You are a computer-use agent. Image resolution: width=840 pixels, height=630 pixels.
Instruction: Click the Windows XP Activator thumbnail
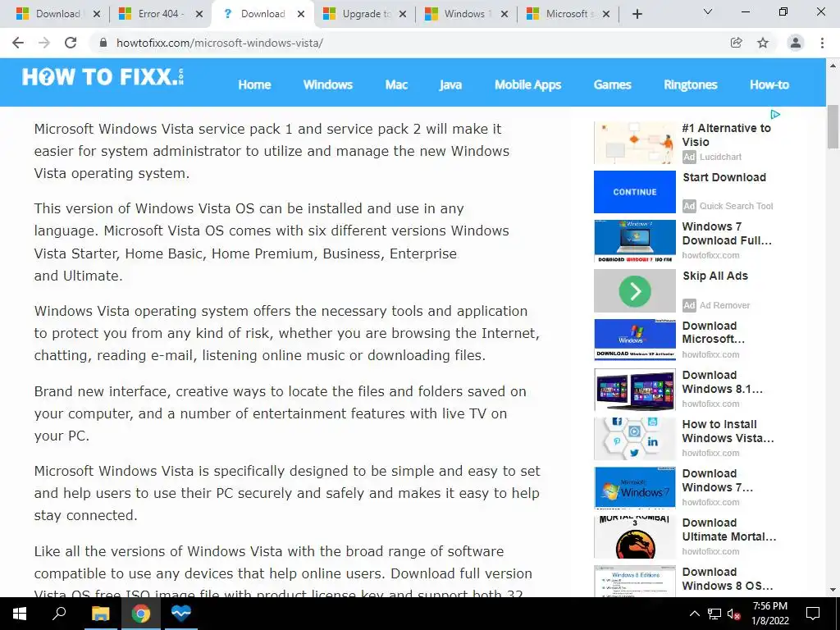[635, 340]
